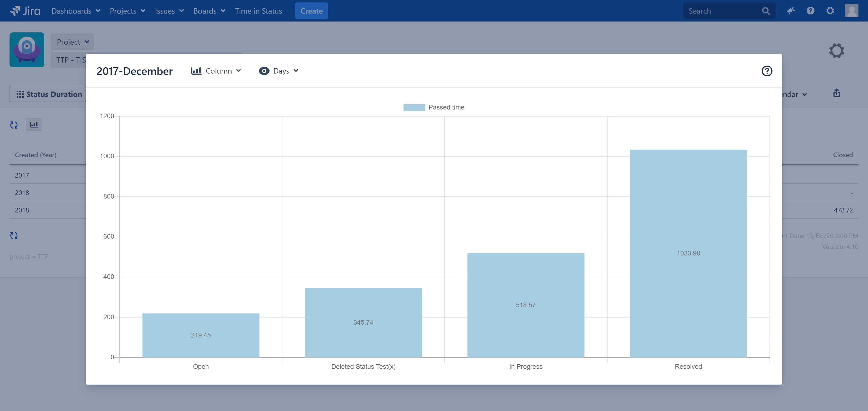868x411 pixels.
Task: Click the upper refresh arrows icon
Action: point(14,125)
